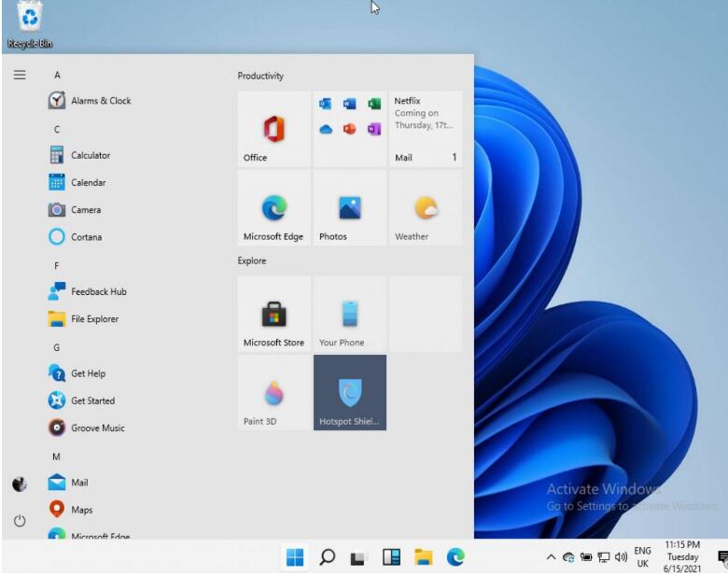The height and width of the screenshot is (576, 728).
Task: Launch the Camera app
Action: coord(76,210)
